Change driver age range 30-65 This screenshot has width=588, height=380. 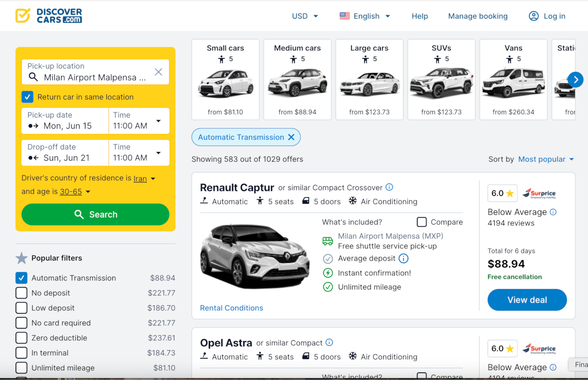pos(75,192)
